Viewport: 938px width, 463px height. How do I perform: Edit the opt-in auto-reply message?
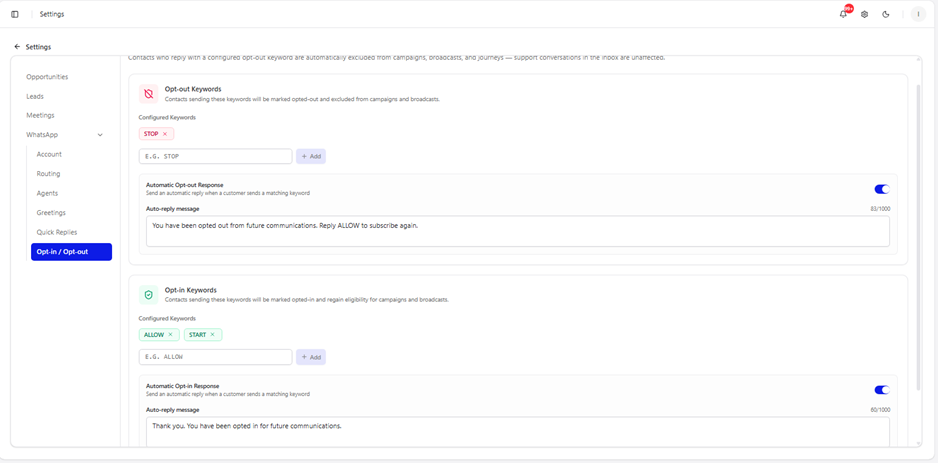pyautogui.click(x=518, y=431)
